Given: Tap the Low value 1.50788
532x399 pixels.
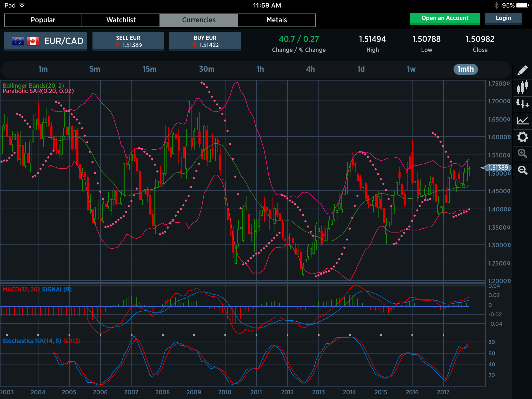Looking at the screenshot, I should click(427, 39).
